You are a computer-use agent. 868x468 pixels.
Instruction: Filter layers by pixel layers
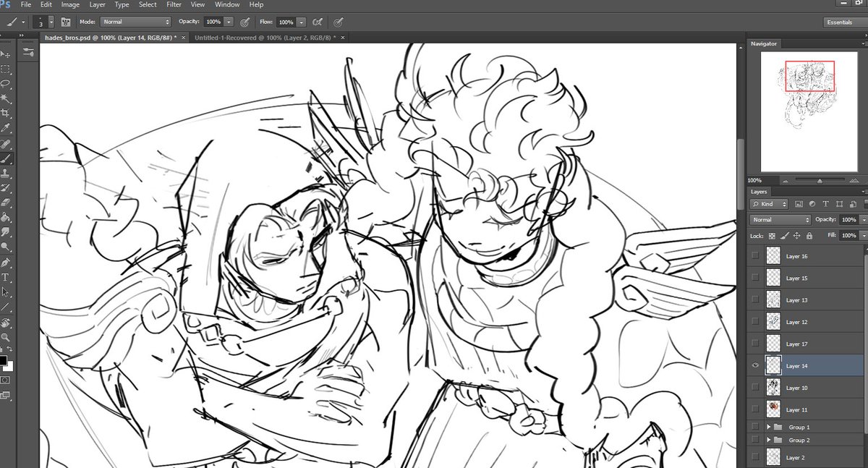[x=800, y=204]
